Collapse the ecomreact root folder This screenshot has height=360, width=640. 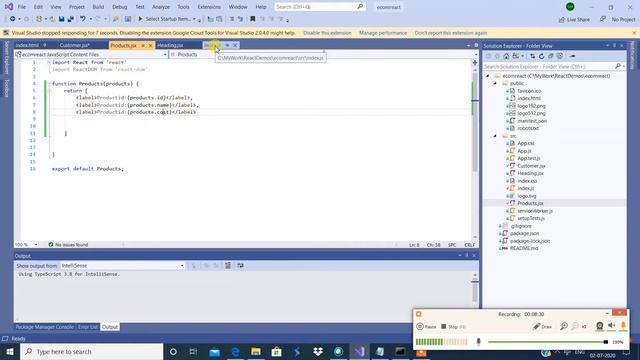coord(488,76)
